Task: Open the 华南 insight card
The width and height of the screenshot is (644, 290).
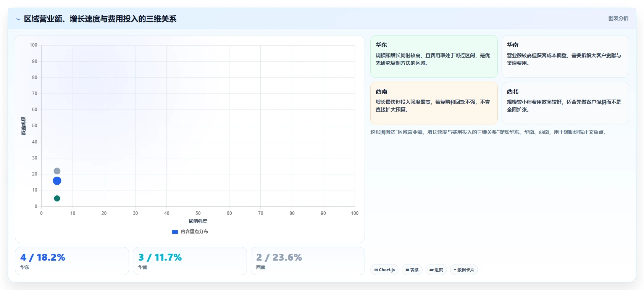Action: point(565,56)
